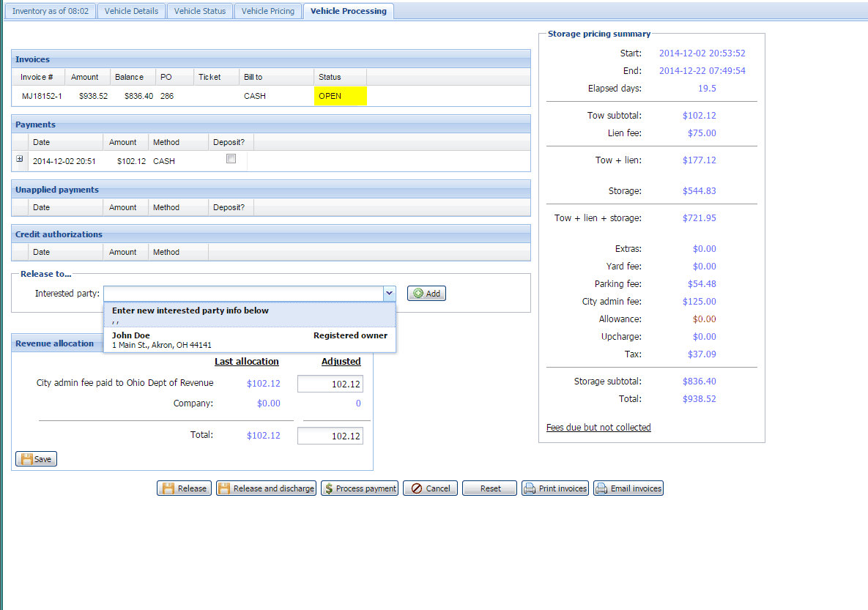Open the Interested party dropdown arrow
The height and width of the screenshot is (610, 868).
pos(388,294)
